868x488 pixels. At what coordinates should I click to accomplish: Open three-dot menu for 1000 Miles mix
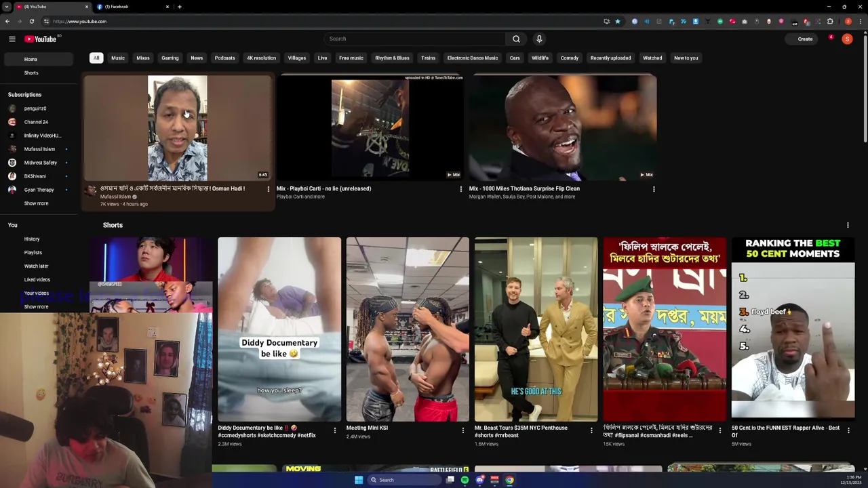[654, 189]
